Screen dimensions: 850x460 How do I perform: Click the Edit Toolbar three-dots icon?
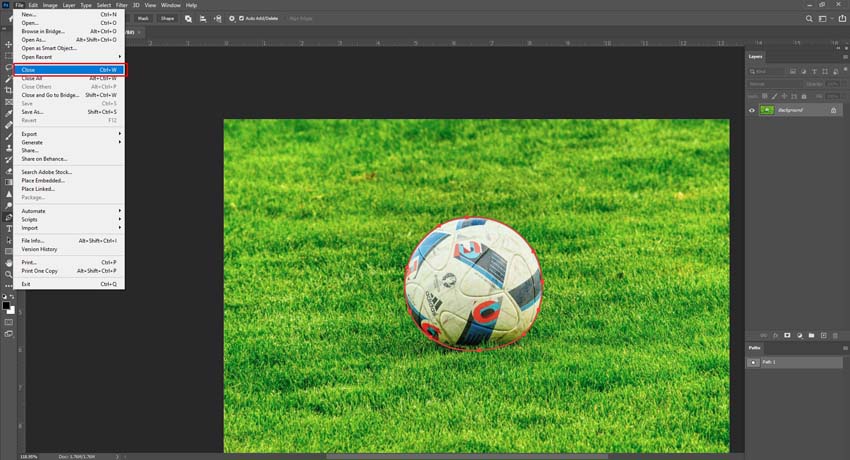(x=8, y=286)
